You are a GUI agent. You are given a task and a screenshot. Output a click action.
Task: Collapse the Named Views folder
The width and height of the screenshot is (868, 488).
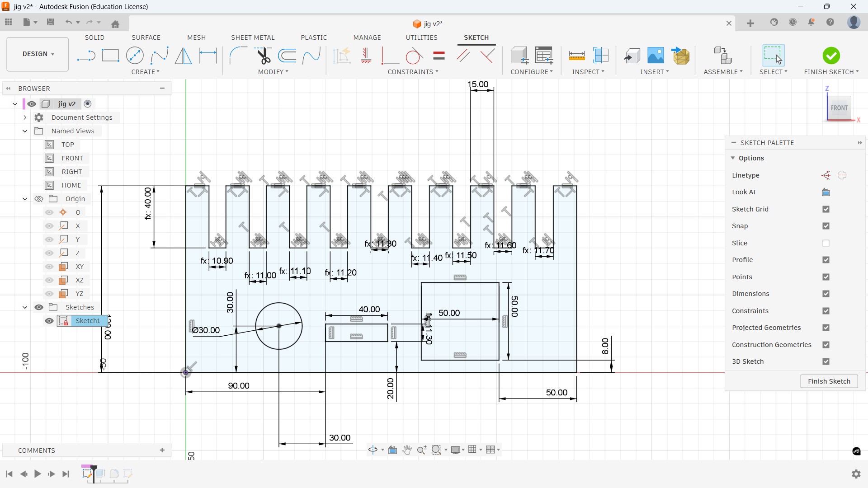coord(25,131)
